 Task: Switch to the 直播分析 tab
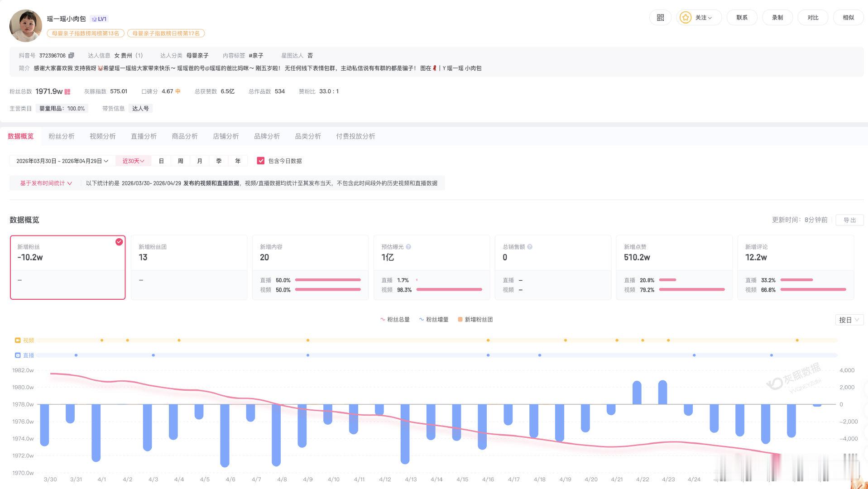[x=144, y=136]
